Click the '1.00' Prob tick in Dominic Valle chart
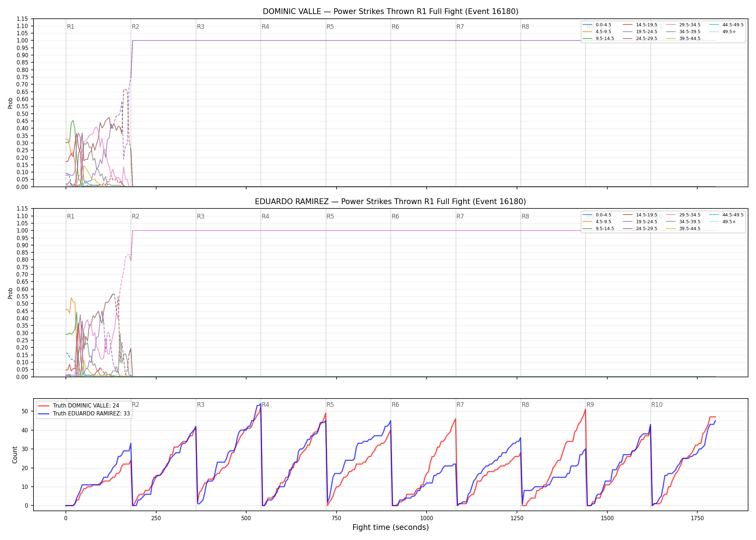This screenshot has width=756, height=540. point(23,41)
